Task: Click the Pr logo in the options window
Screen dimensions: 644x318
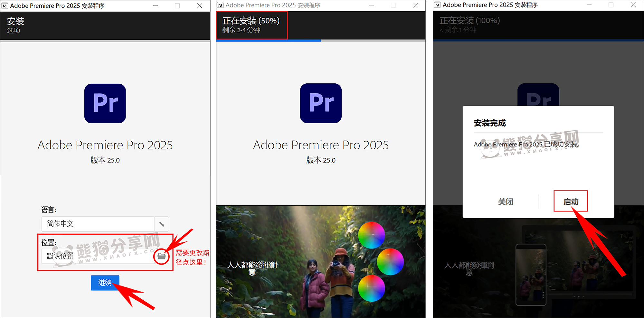Action: (x=105, y=103)
